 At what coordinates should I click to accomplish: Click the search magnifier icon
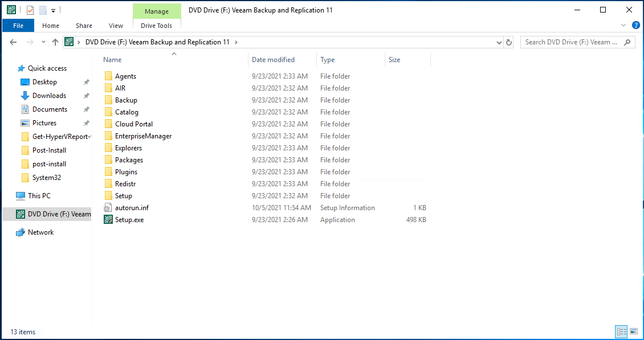[627, 42]
